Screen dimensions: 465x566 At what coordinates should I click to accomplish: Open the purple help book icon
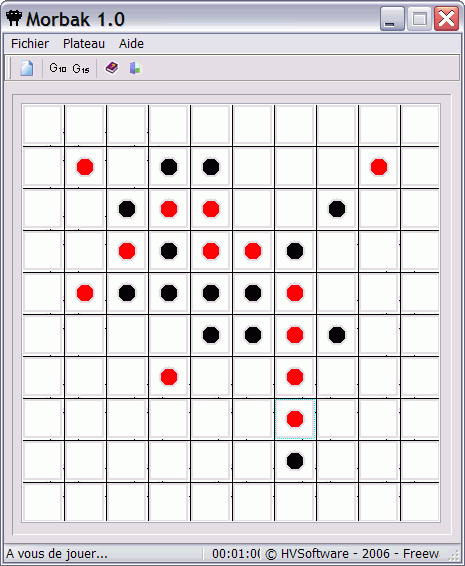(x=112, y=68)
